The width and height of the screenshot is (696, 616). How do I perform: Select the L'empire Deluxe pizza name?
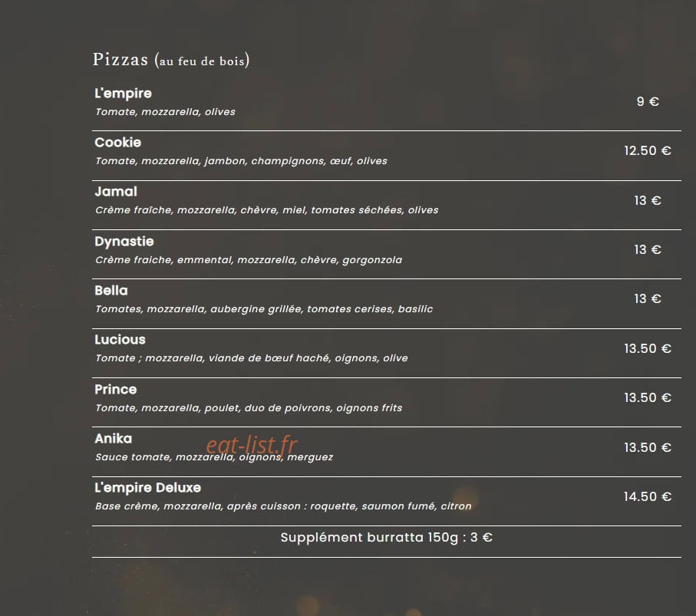(x=148, y=488)
